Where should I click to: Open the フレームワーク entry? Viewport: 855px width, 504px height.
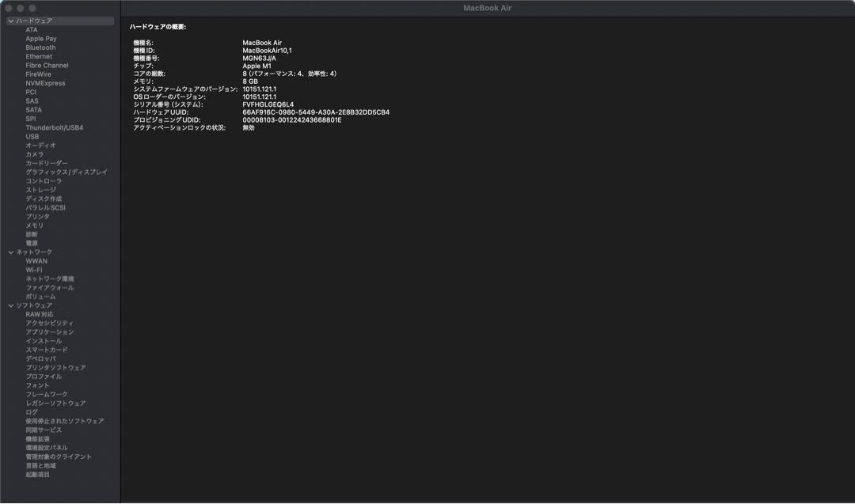click(47, 395)
